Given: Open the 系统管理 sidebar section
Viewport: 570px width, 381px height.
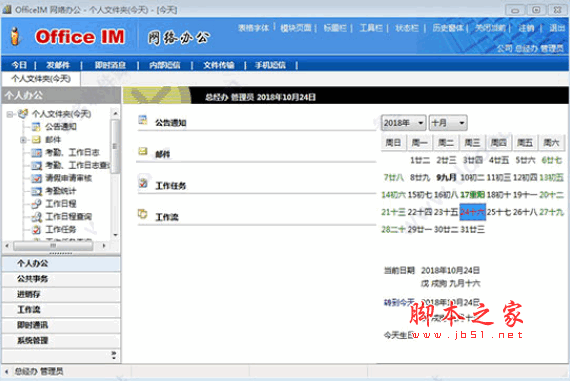Looking at the screenshot, I should tap(61, 341).
